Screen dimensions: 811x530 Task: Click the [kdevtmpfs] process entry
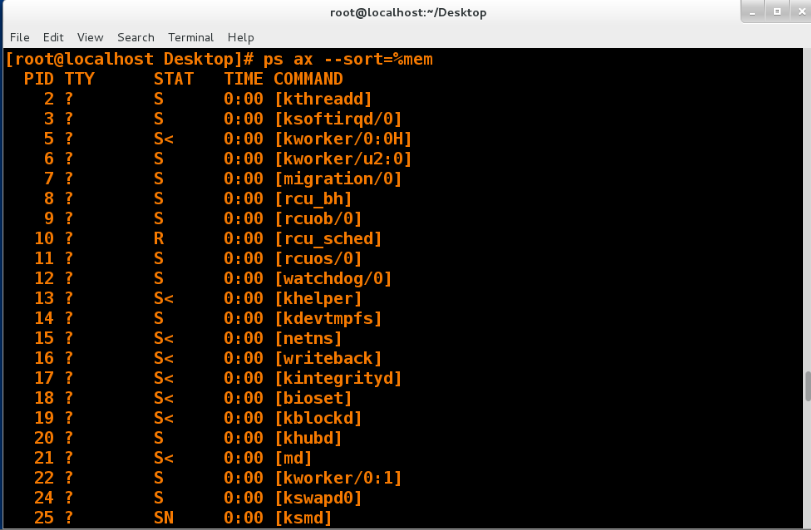coord(328,319)
